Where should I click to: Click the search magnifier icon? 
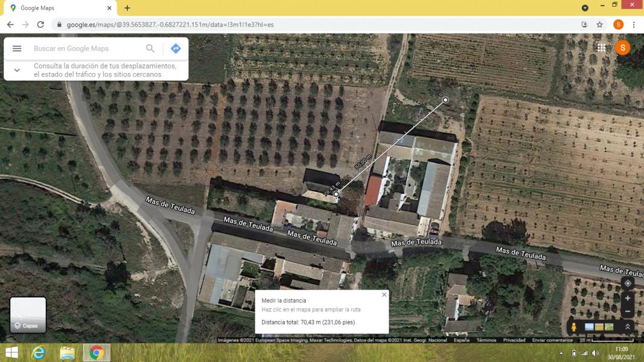click(150, 49)
